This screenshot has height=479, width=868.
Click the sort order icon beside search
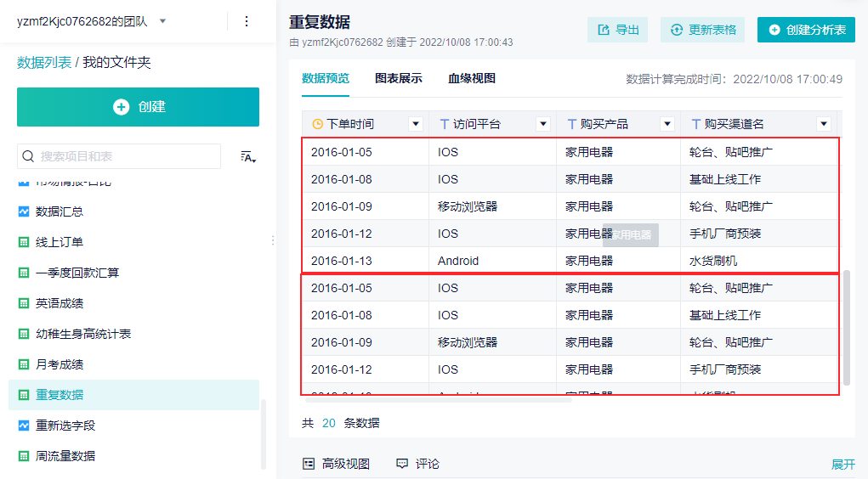pos(248,156)
